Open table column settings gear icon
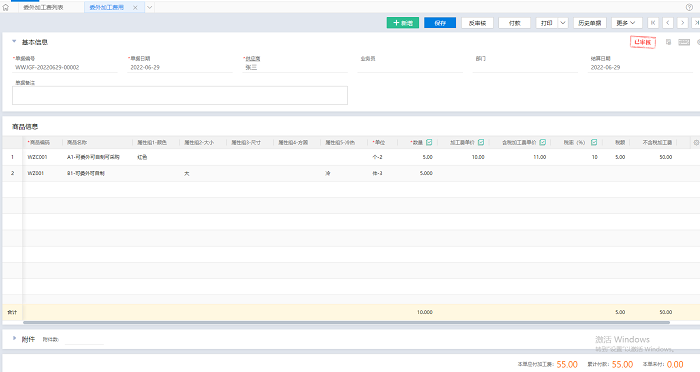Image resolution: width=700 pixels, height=372 pixels. [x=696, y=142]
